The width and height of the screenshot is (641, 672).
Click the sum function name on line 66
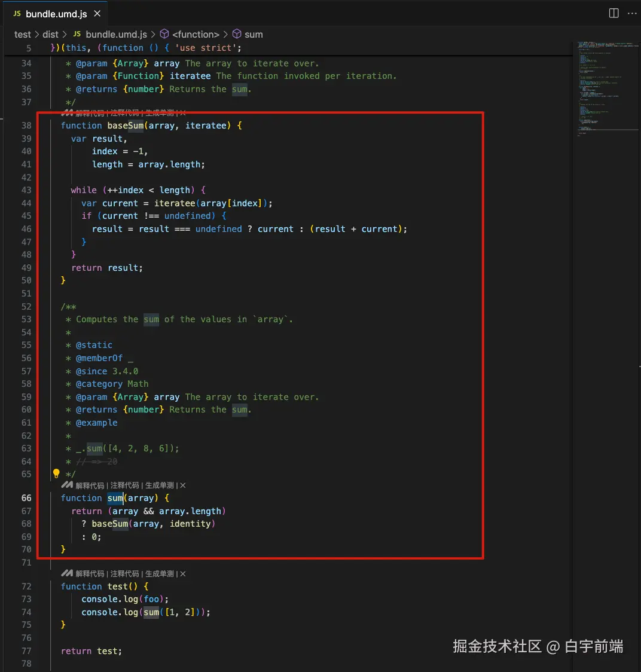(x=115, y=497)
